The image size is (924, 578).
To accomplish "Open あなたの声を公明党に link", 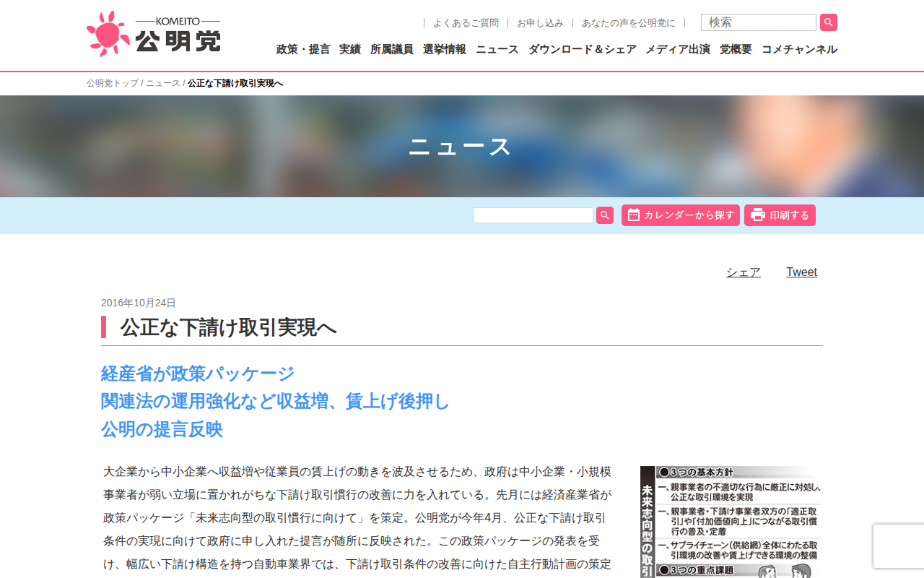I will coord(629,23).
